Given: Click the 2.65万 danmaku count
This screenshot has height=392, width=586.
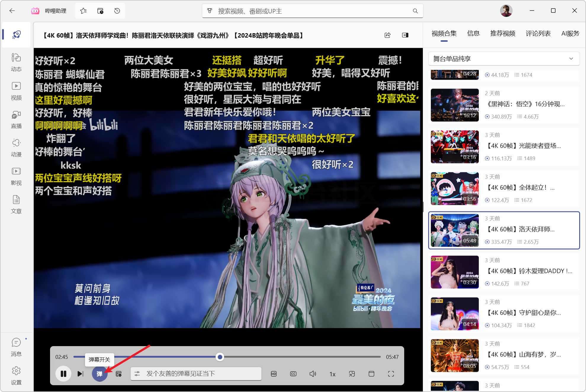Looking at the screenshot, I should (x=531, y=242).
